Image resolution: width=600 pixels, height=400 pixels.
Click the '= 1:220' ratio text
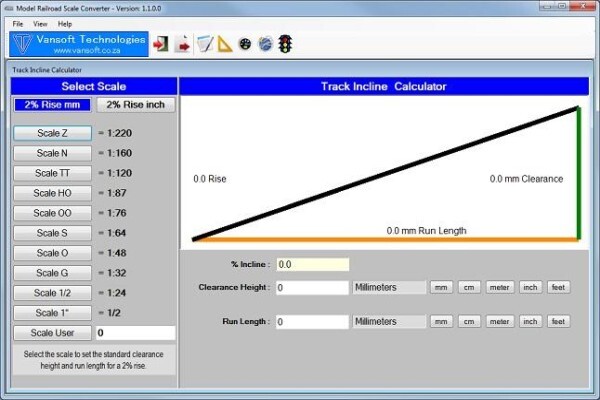tap(115, 133)
